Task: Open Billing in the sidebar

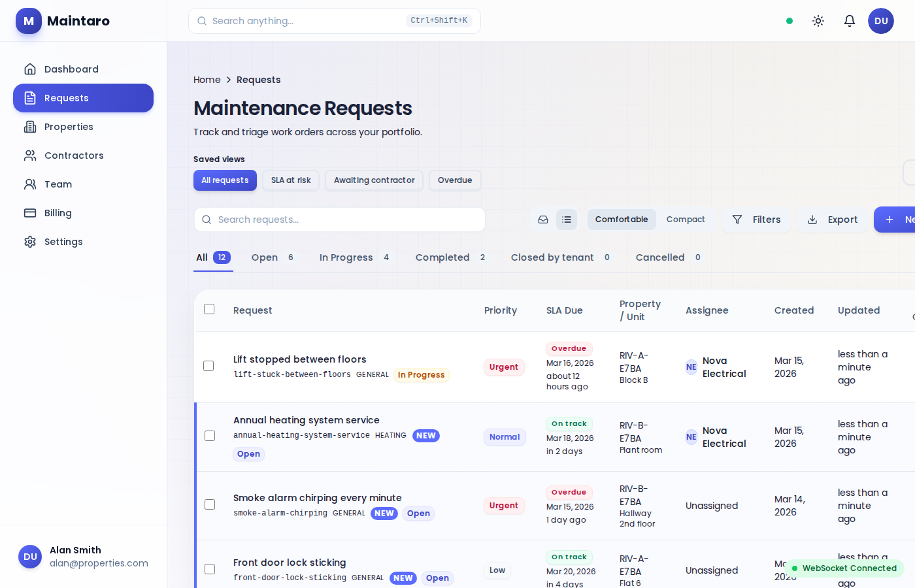Action: [58, 213]
